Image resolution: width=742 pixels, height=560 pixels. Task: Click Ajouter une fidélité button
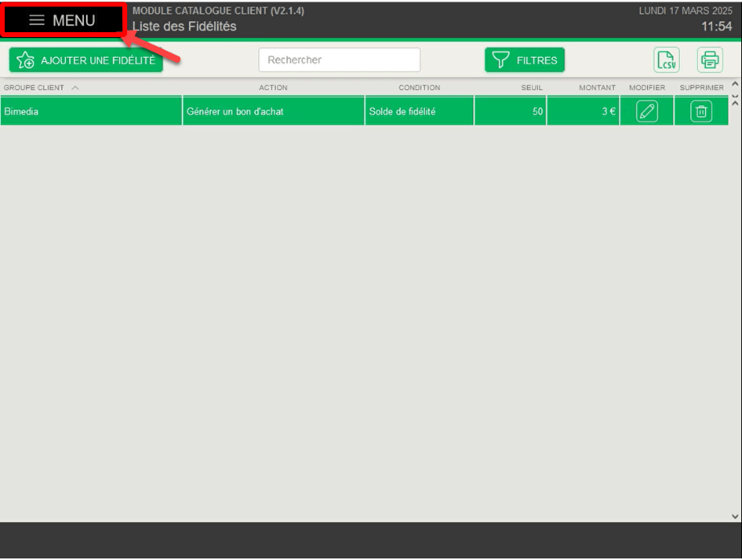pyautogui.click(x=86, y=60)
